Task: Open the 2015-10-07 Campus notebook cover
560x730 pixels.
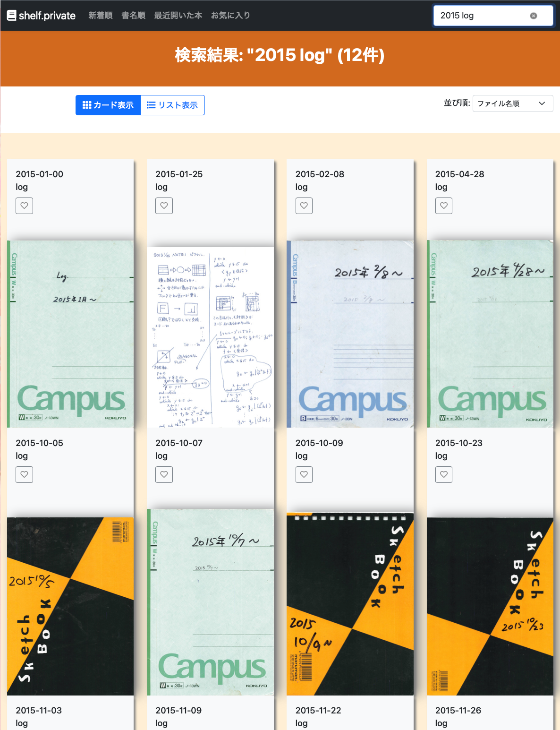Action: [x=210, y=602]
